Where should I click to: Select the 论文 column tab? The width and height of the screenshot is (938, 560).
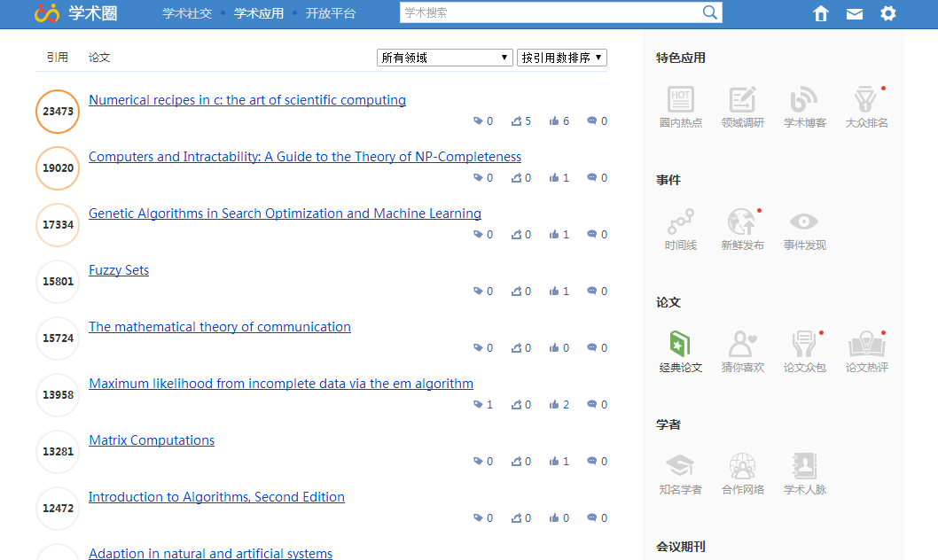[99, 58]
